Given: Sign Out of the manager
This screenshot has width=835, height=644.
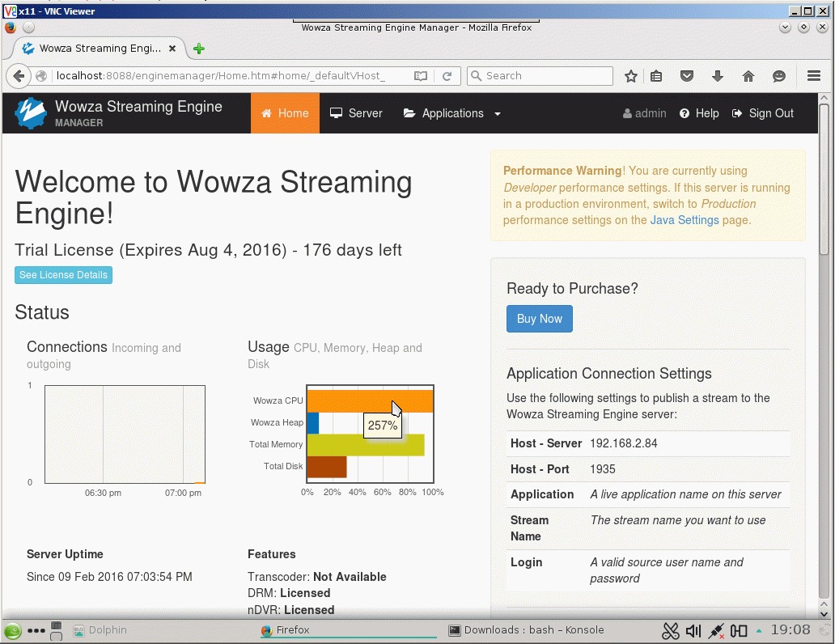Looking at the screenshot, I should (x=762, y=113).
